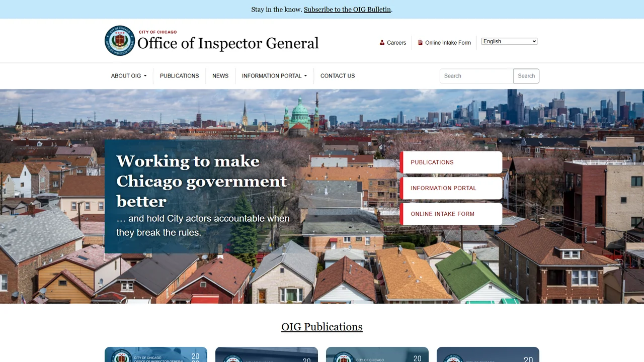Open the first publication card thumbnail
Screen dimensions: 644x362
coord(156,354)
